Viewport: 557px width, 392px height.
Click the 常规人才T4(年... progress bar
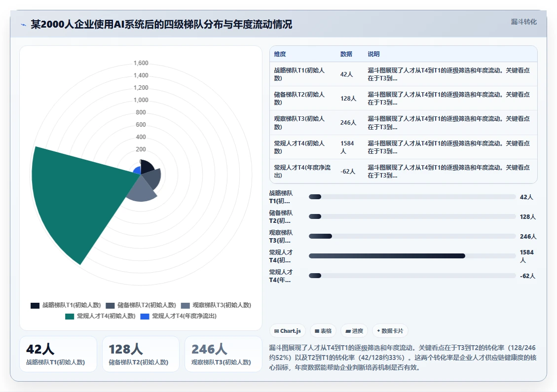click(x=412, y=276)
